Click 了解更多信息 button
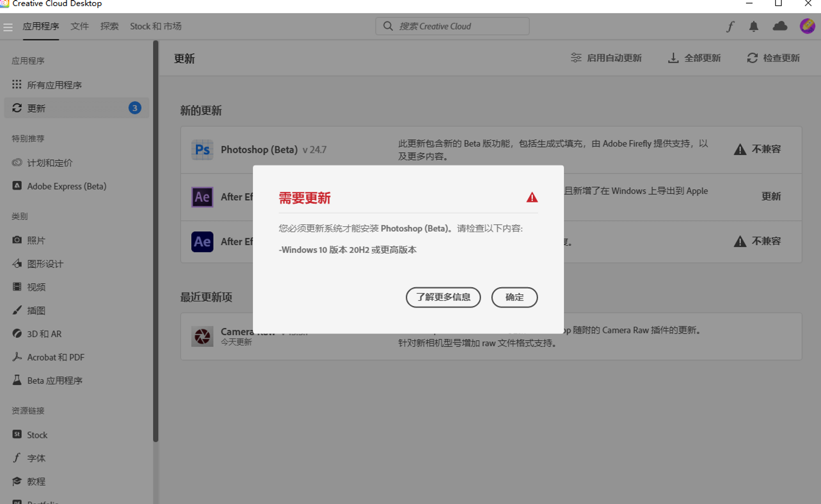 pyautogui.click(x=443, y=297)
